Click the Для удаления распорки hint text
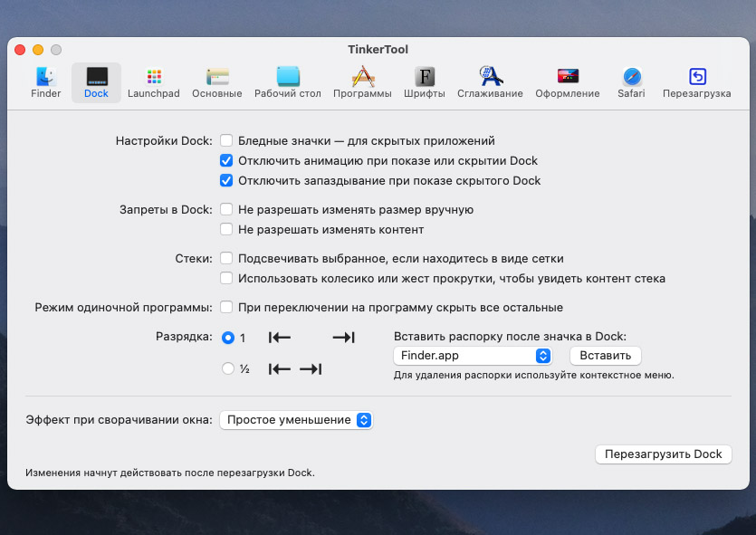 click(534, 375)
